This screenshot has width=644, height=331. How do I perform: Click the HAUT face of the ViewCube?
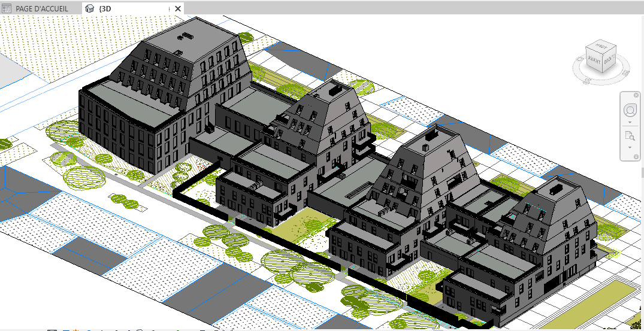(600, 47)
